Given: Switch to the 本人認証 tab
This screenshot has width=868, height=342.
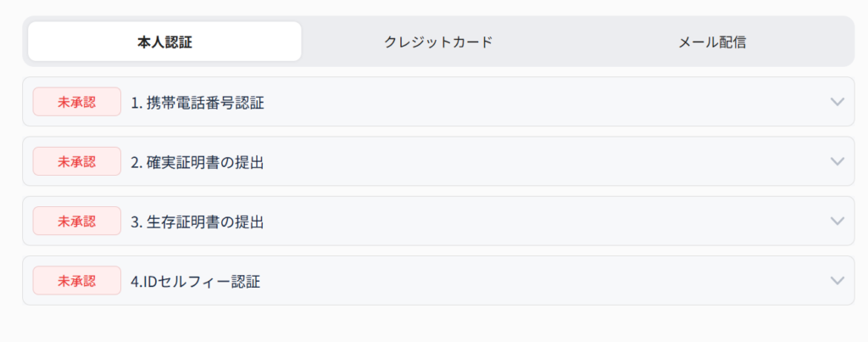Looking at the screenshot, I should pos(164,42).
